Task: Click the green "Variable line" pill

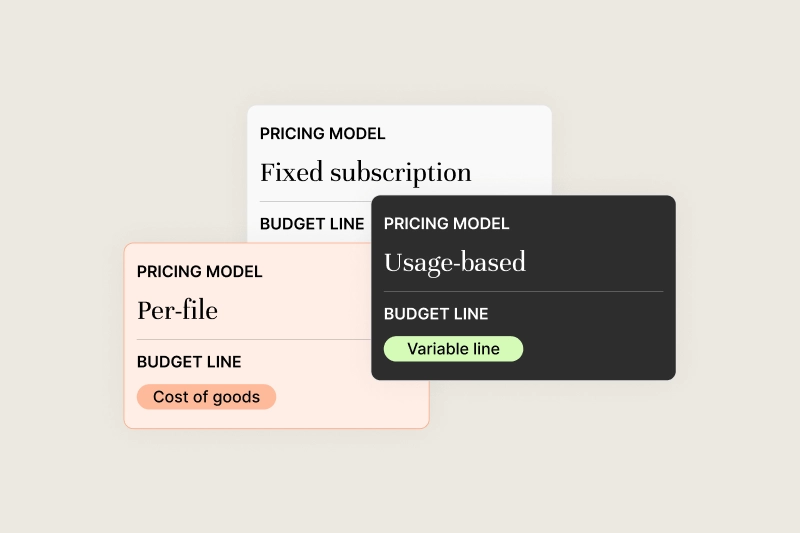Action: [x=453, y=349]
